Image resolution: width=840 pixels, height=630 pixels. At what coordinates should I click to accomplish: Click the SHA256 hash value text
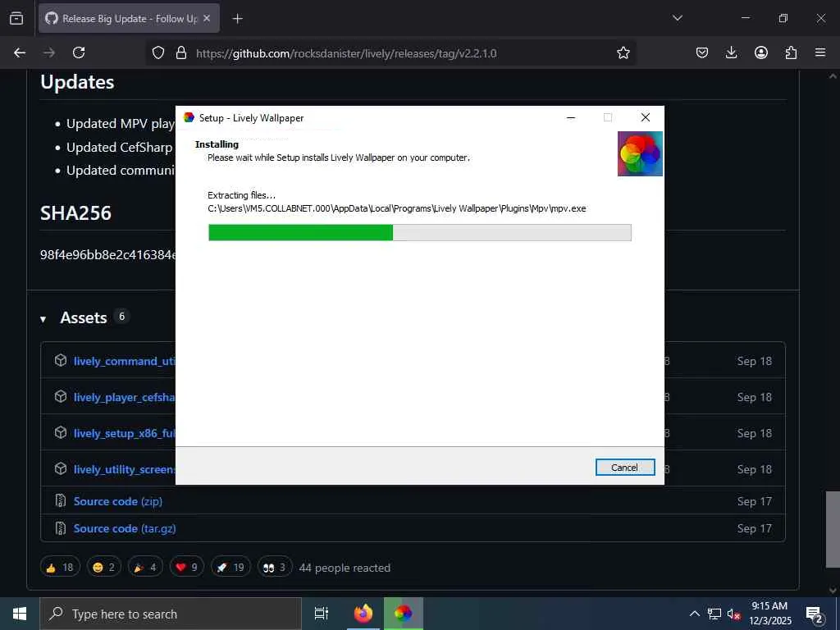107,254
